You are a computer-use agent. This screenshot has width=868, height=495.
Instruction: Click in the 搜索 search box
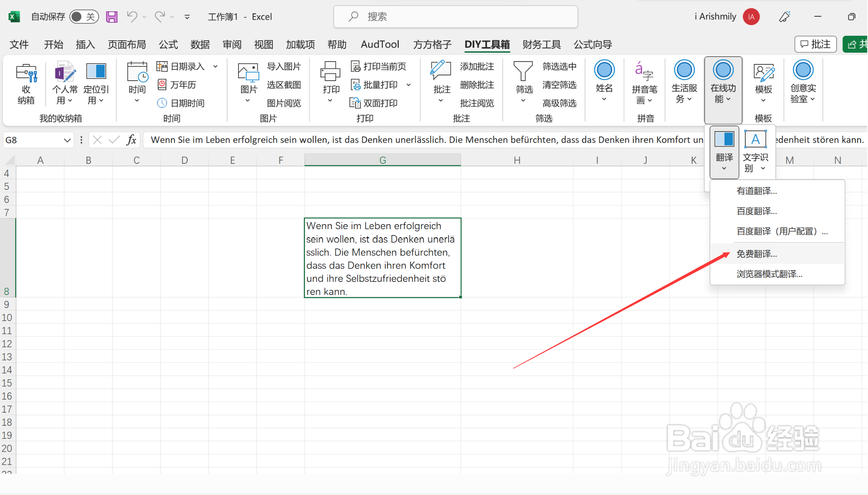(x=455, y=17)
